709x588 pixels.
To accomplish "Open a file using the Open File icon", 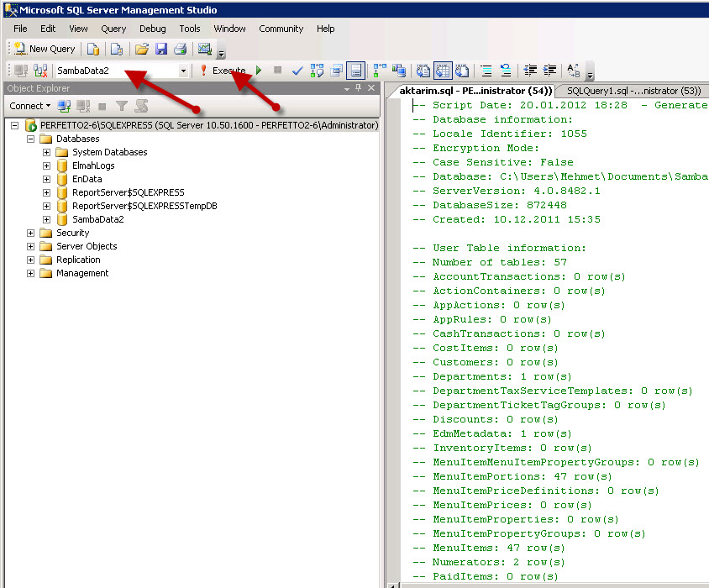I will pos(141,48).
